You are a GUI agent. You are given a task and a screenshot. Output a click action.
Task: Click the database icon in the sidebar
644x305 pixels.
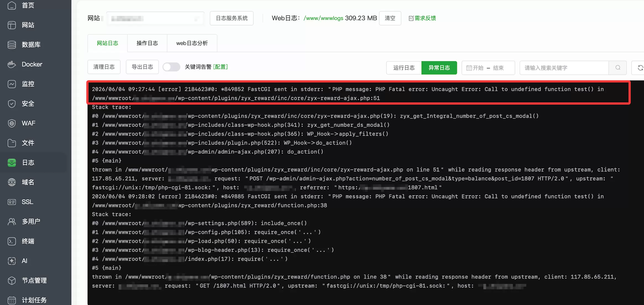pyautogui.click(x=12, y=45)
